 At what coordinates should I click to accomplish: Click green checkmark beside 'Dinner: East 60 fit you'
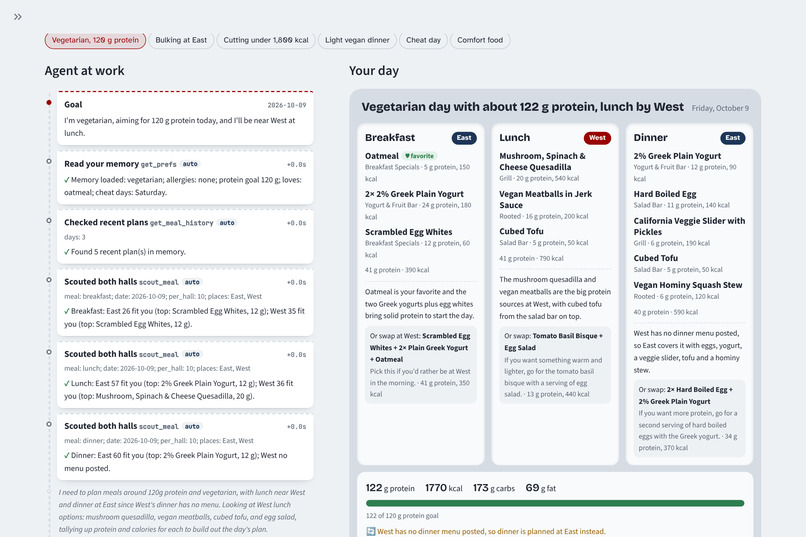pyautogui.click(x=67, y=455)
